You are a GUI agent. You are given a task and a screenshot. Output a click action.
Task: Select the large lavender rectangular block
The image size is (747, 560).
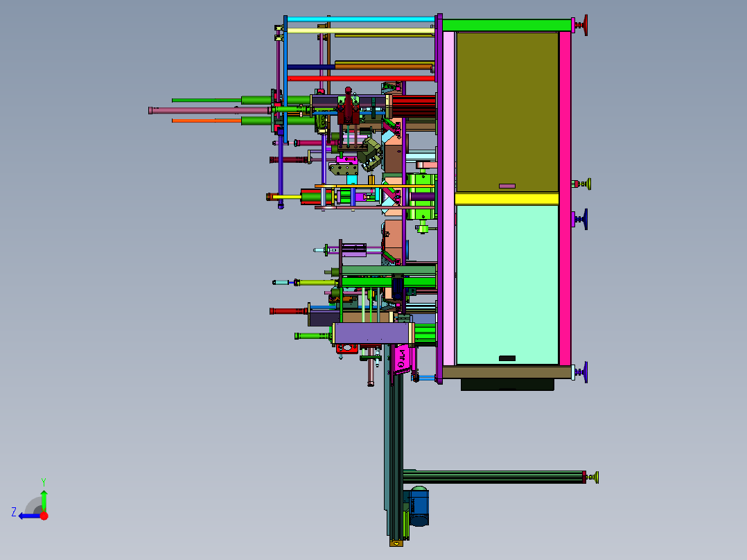pos(372,333)
